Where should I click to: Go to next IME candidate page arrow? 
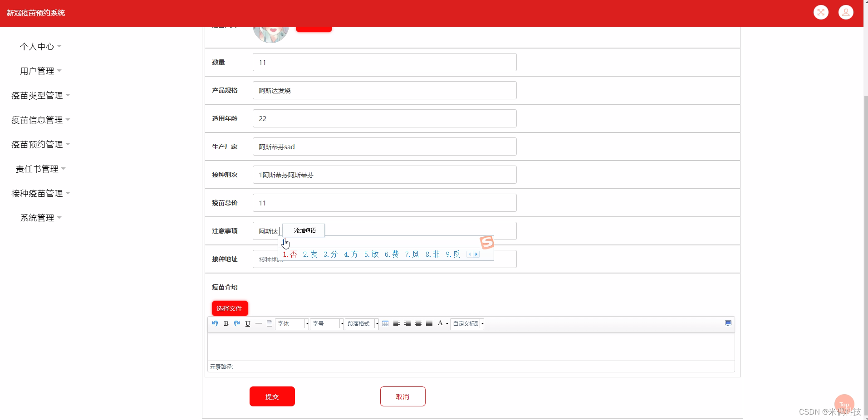pos(476,254)
